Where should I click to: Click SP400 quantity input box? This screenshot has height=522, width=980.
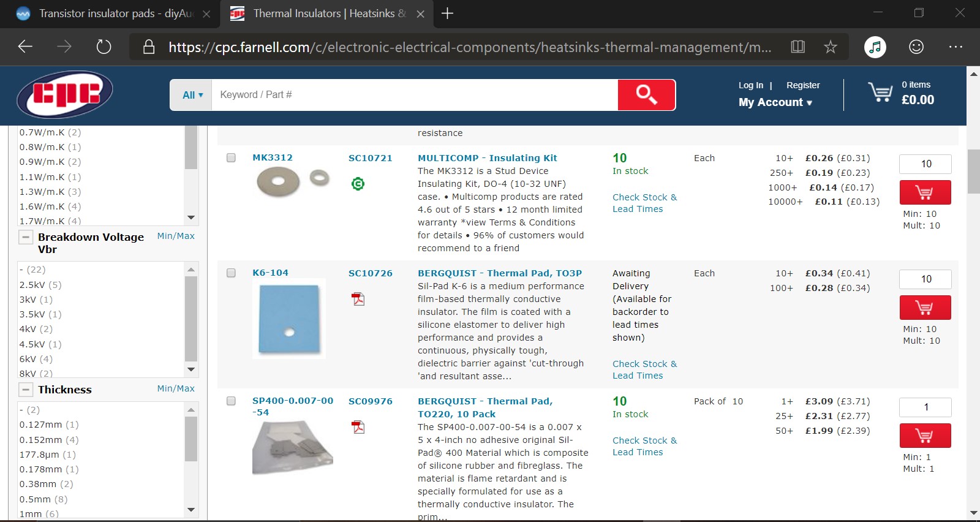click(925, 407)
